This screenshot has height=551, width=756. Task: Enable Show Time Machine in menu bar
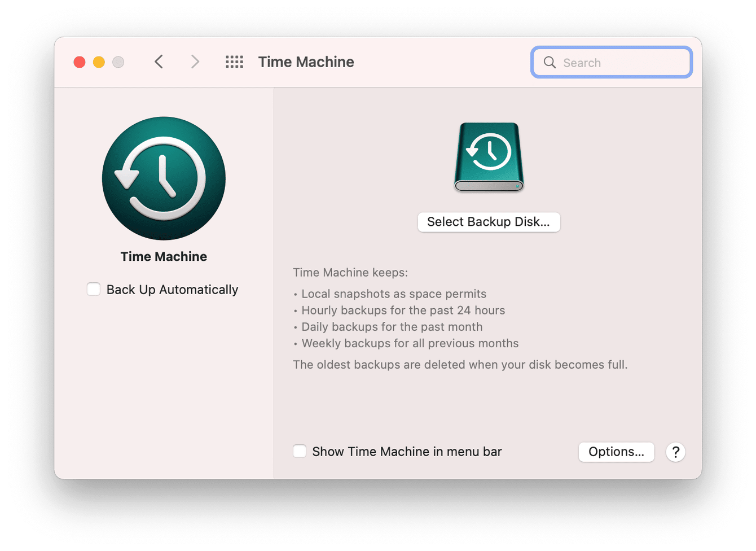click(x=300, y=451)
